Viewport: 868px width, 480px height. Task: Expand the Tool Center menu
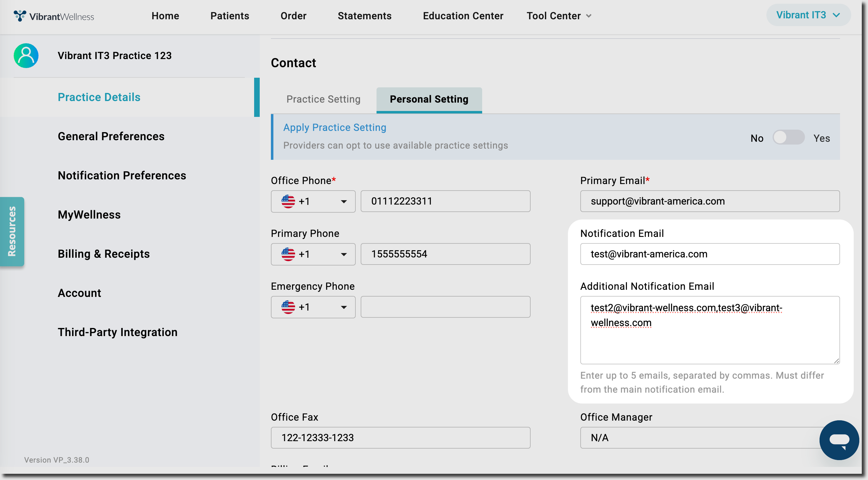[x=559, y=16]
